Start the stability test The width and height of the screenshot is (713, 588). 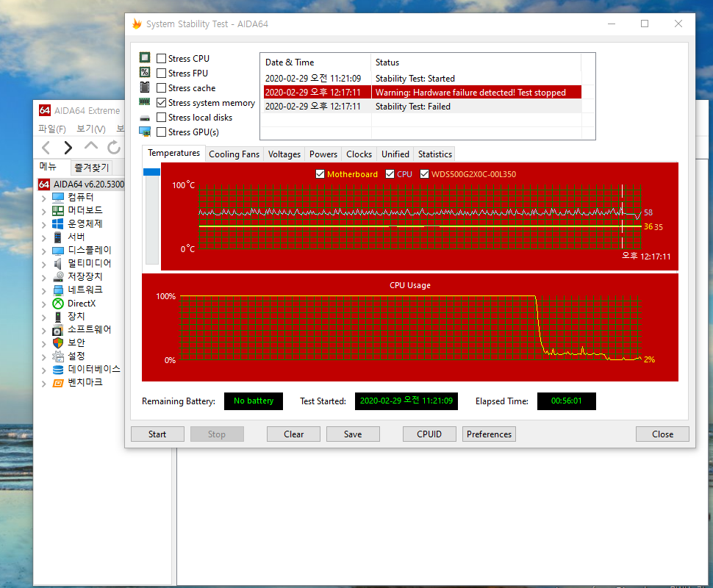157,434
